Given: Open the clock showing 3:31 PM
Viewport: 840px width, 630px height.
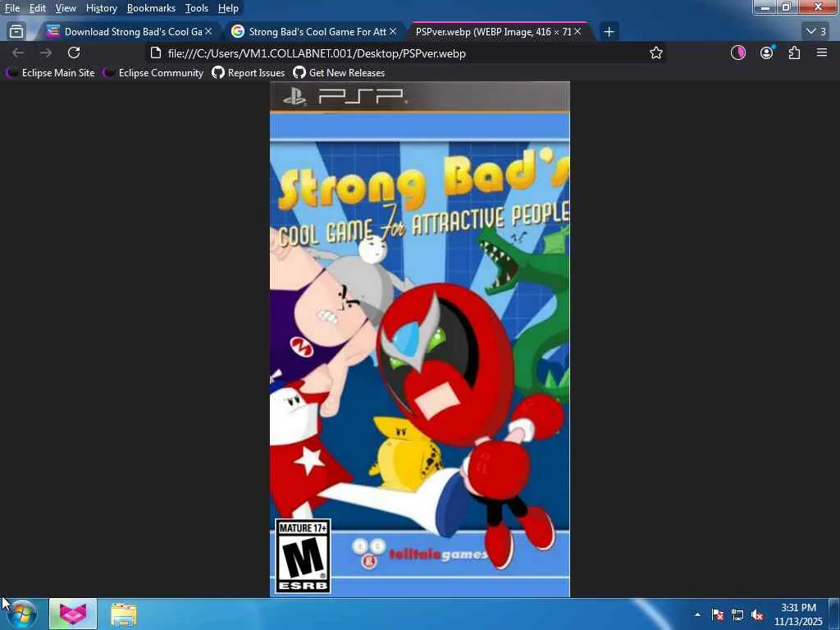Looking at the screenshot, I should click(798, 614).
